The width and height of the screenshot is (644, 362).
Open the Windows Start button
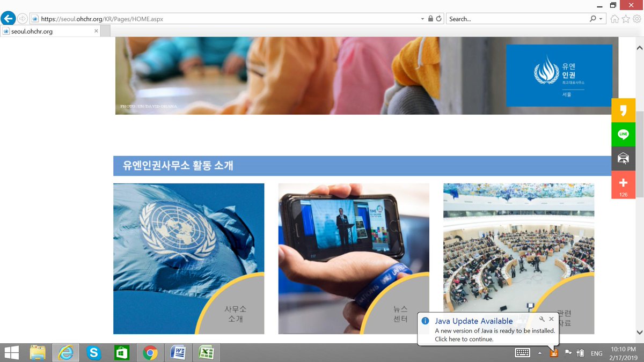tap(11, 352)
